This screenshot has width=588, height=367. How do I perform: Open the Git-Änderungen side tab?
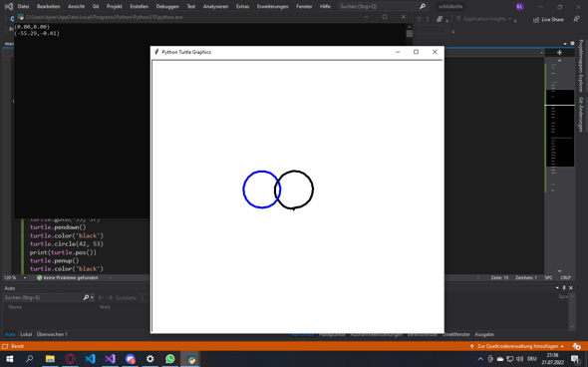click(x=581, y=115)
